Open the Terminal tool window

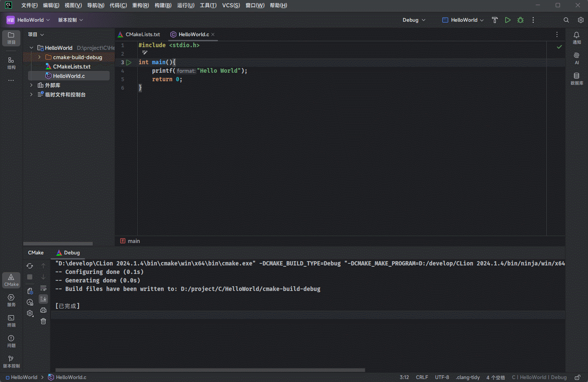(11, 320)
